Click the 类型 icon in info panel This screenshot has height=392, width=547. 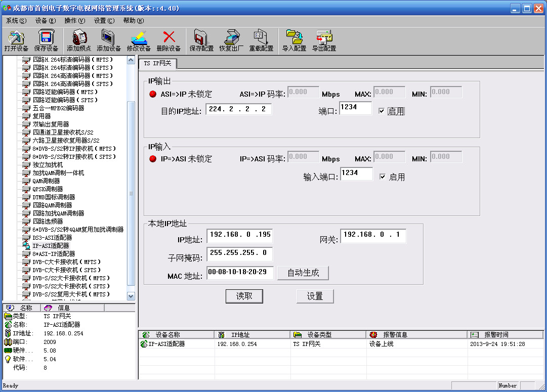coord(8,316)
